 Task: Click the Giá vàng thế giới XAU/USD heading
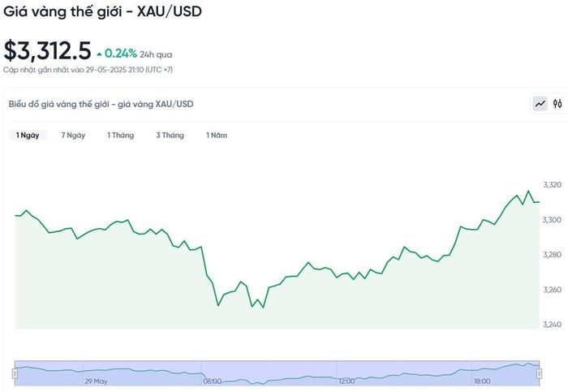pyautogui.click(x=102, y=11)
